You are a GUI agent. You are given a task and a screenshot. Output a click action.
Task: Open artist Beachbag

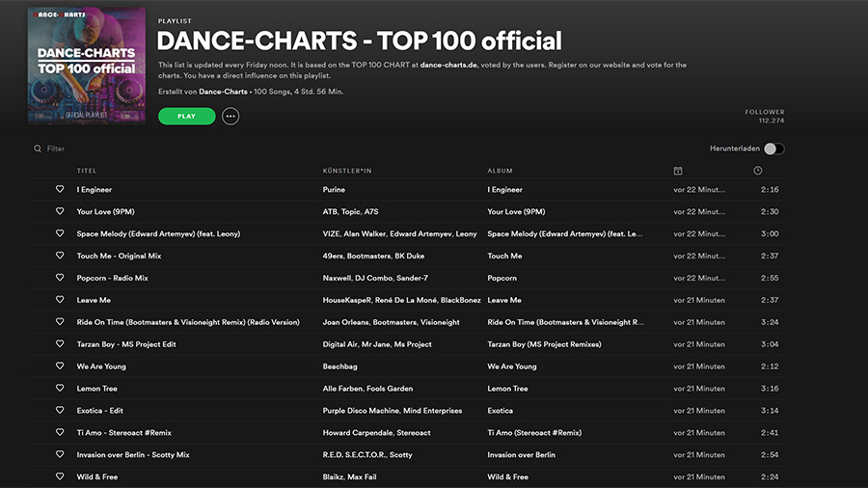[x=339, y=366]
